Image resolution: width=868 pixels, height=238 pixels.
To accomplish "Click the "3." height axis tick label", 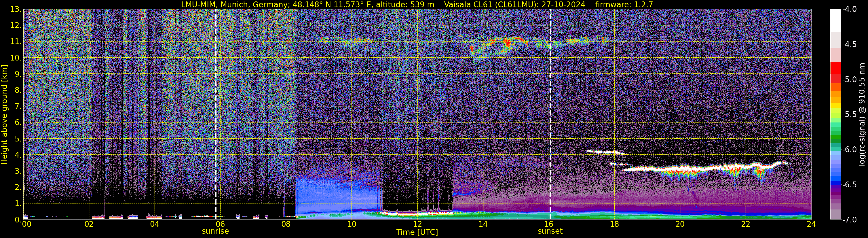I will click(18, 171).
